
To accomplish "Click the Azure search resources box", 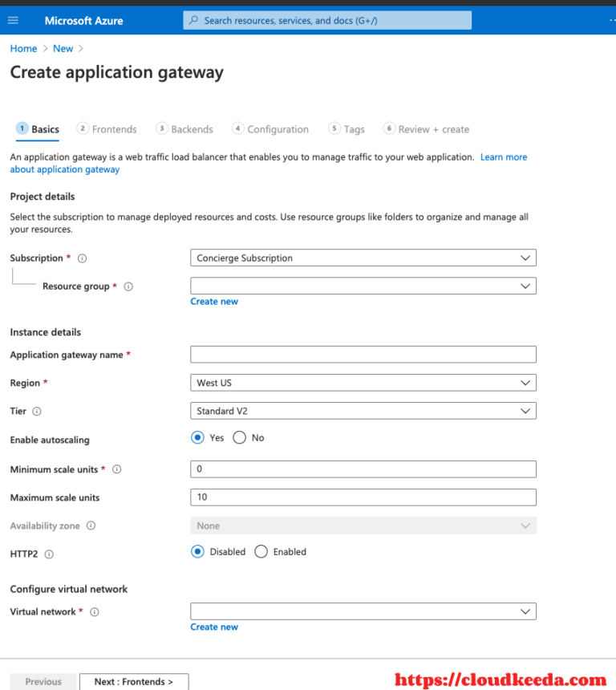I will click(327, 20).
